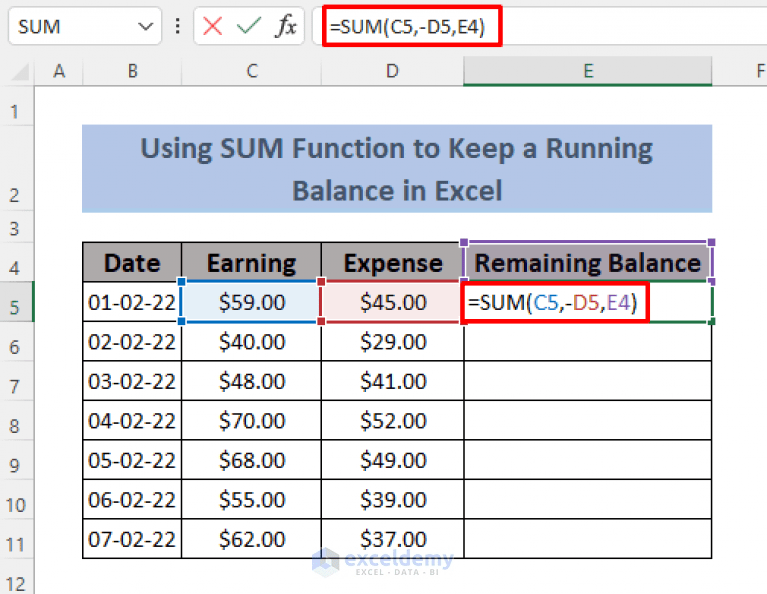Click date cell 04-02-22
The image size is (767, 594).
[132, 421]
